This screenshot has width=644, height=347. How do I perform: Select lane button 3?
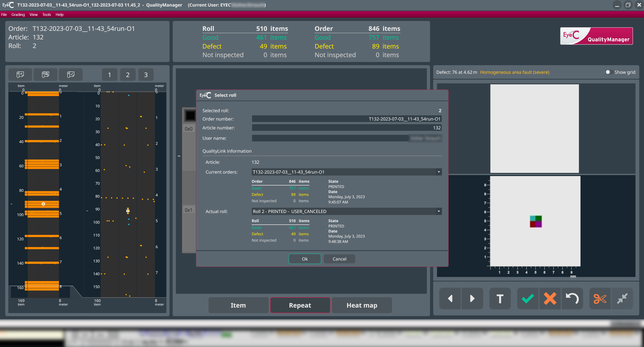point(146,75)
